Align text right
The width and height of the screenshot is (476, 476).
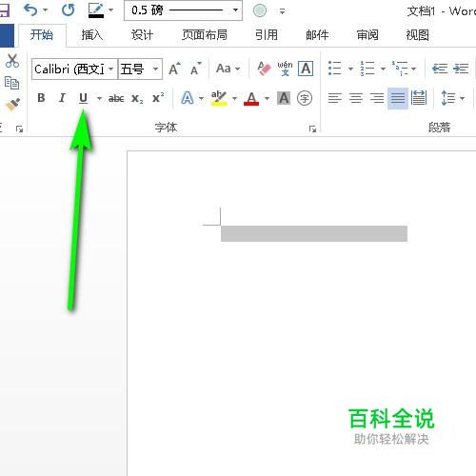pos(377,98)
